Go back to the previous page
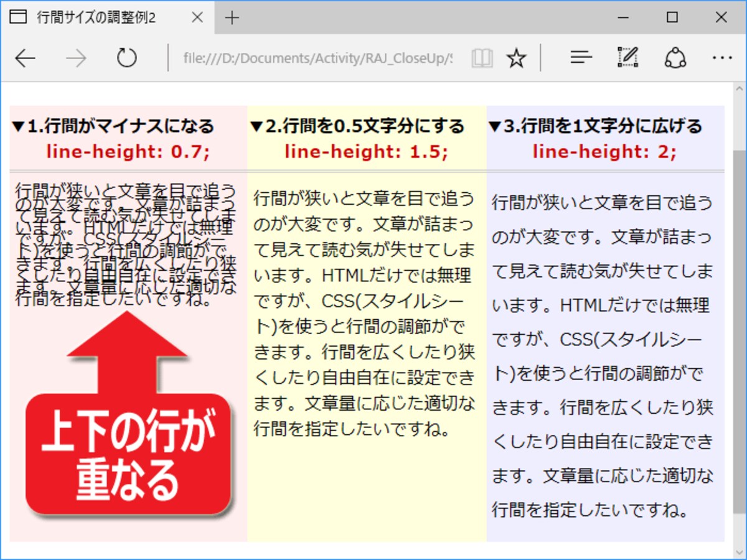This screenshot has height=560, width=747. (x=26, y=58)
